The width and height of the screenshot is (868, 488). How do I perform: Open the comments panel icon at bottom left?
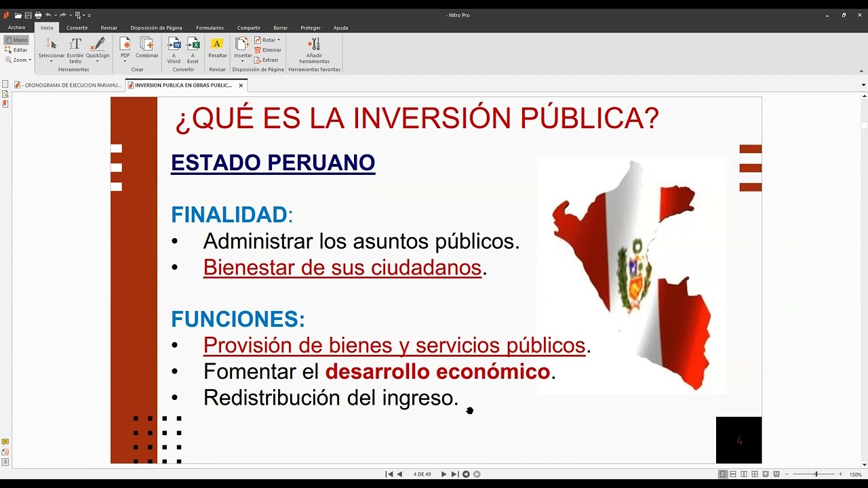tap(5, 442)
